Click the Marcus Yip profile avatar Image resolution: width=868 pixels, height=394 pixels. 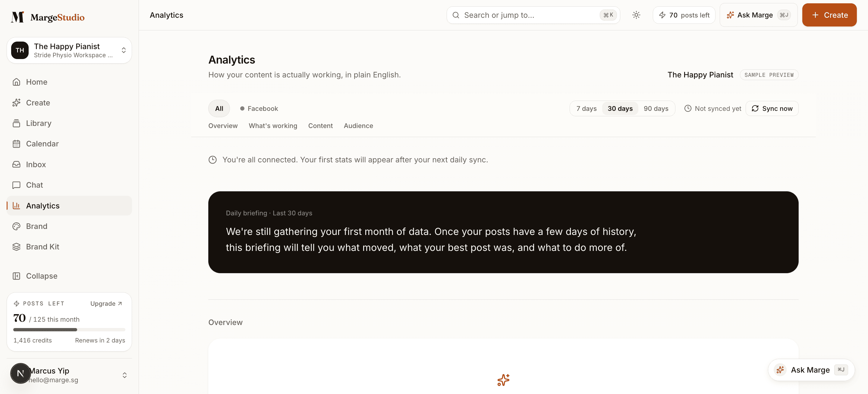tap(20, 373)
